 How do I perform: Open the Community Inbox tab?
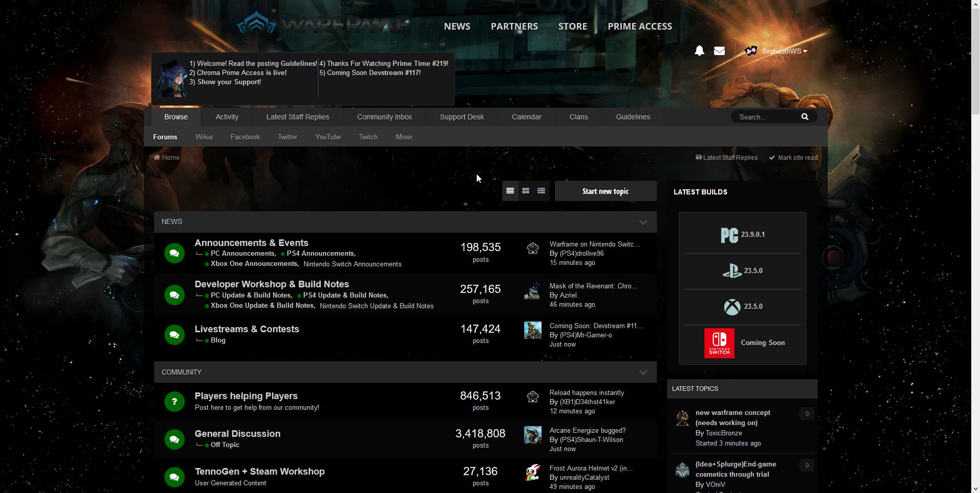pos(384,117)
